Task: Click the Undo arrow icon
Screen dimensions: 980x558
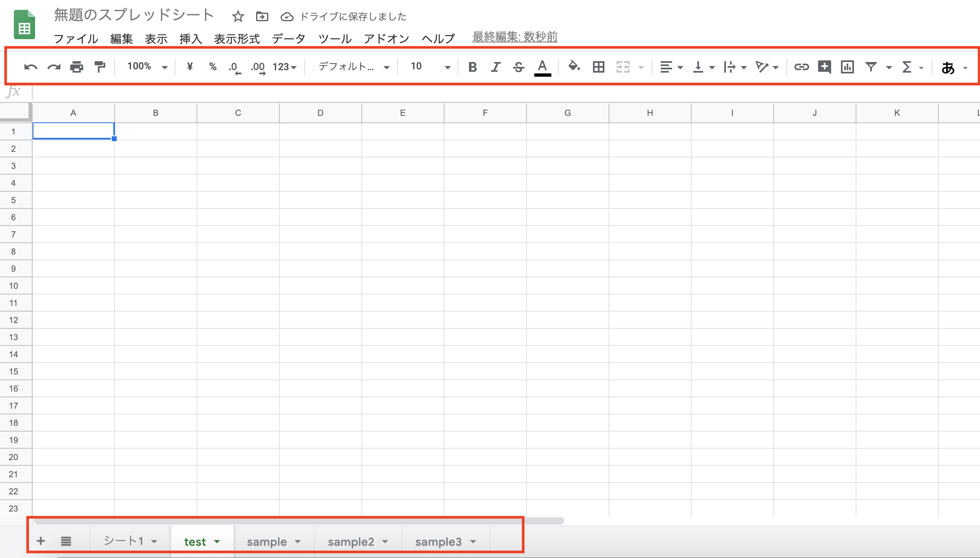Action: point(31,67)
